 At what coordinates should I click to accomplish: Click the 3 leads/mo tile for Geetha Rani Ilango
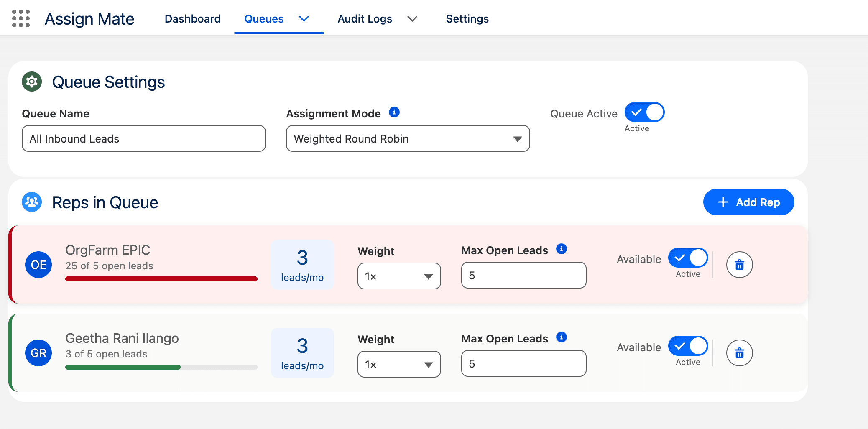pyautogui.click(x=302, y=353)
